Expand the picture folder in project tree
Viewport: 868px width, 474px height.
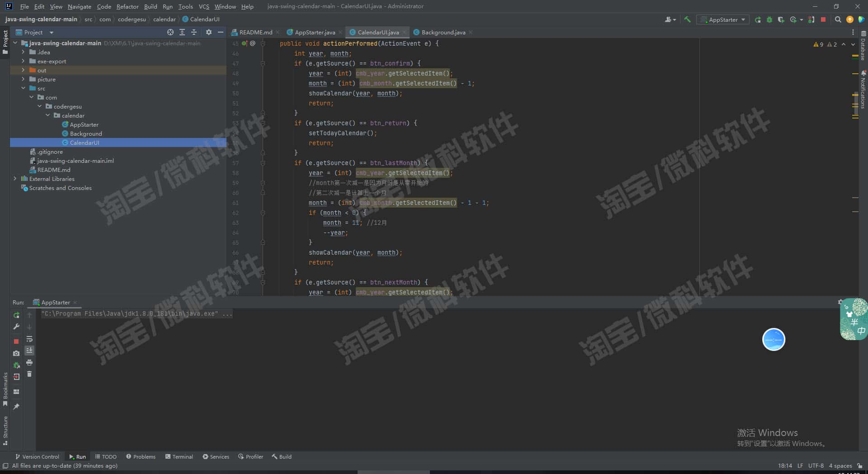23,79
